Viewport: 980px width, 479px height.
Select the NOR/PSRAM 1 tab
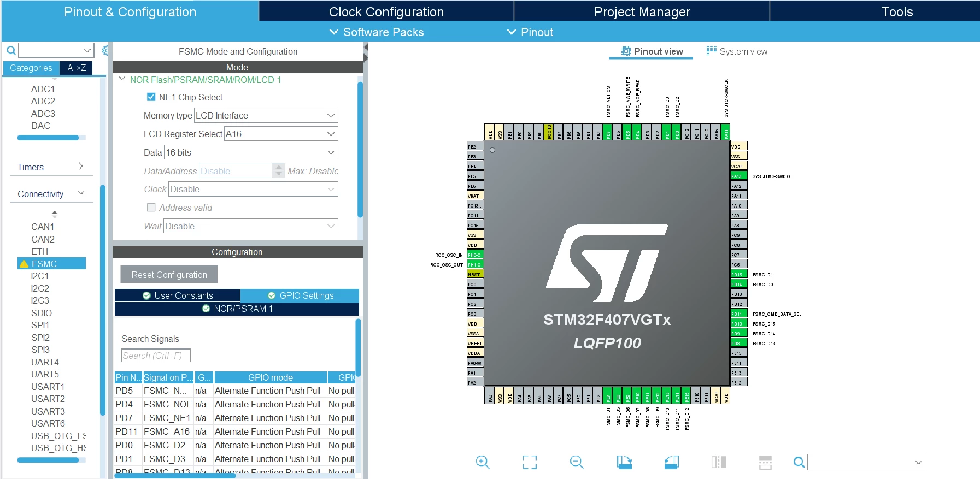[x=237, y=309]
